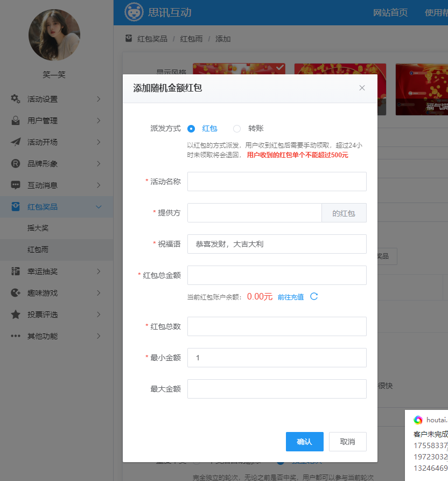This screenshot has width=448, height=481.
Task: Click the 思讯互动 bear logo icon
Action: (134, 12)
